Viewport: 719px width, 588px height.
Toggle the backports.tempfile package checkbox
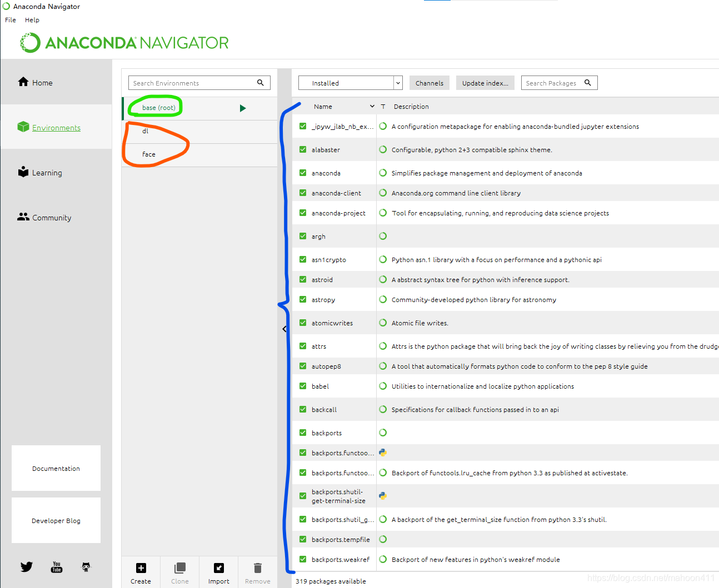[303, 539]
